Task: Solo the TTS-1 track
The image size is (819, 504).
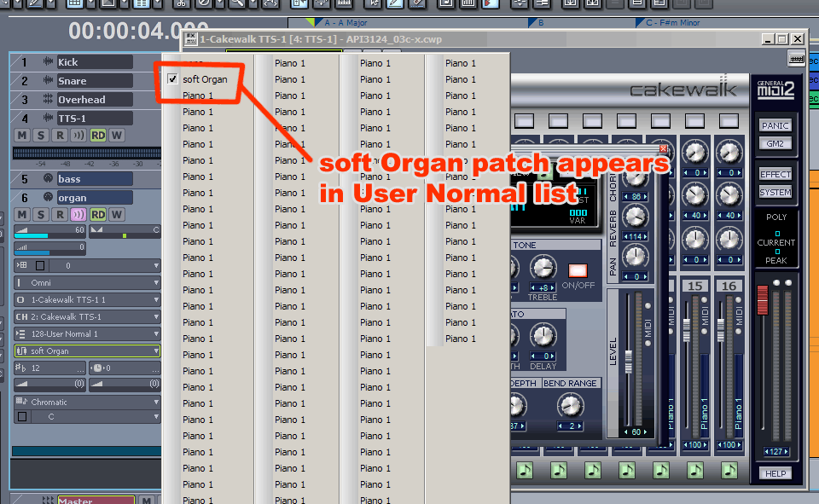Action: (x=41, y=136)
